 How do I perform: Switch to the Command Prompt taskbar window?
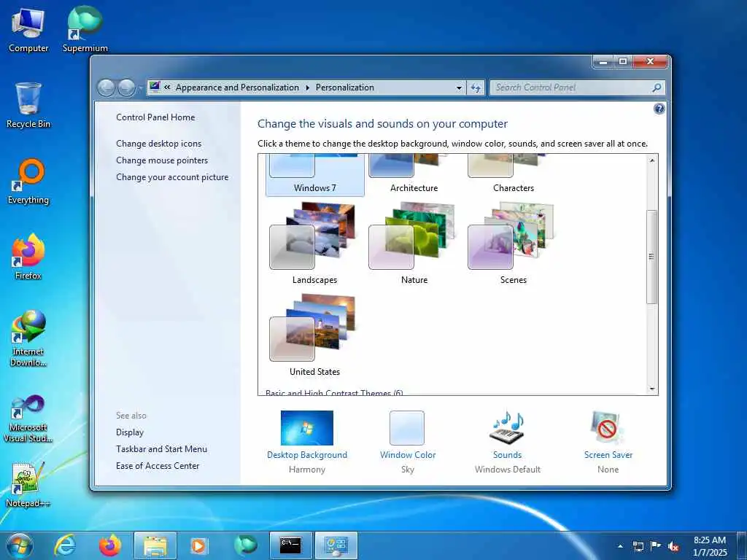click(x=290, y=545)
